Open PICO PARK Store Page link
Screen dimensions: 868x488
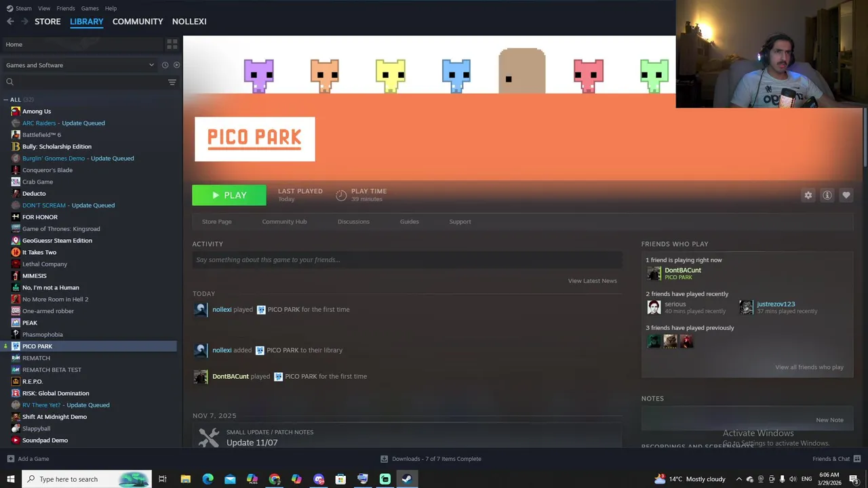216,222
